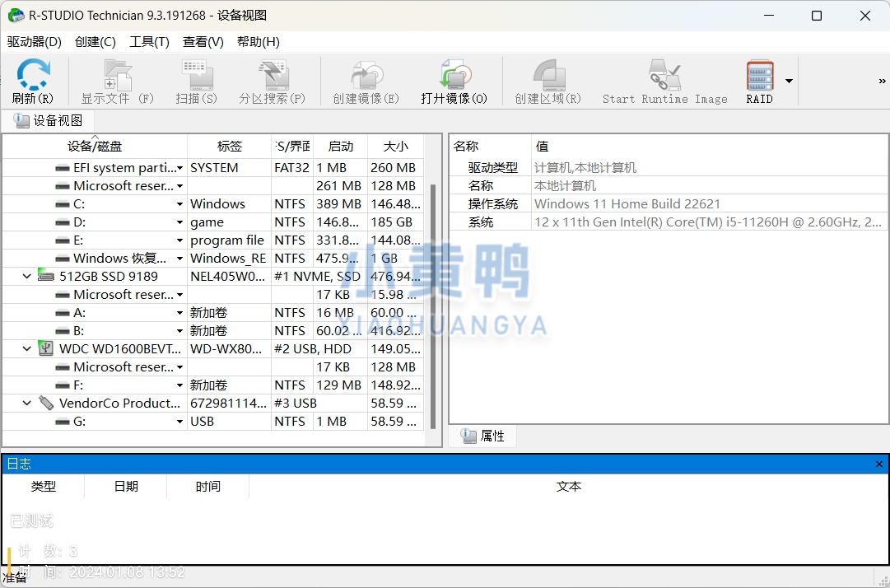Switch to the Device View (设备视图) tab

[x=49, y=120]
